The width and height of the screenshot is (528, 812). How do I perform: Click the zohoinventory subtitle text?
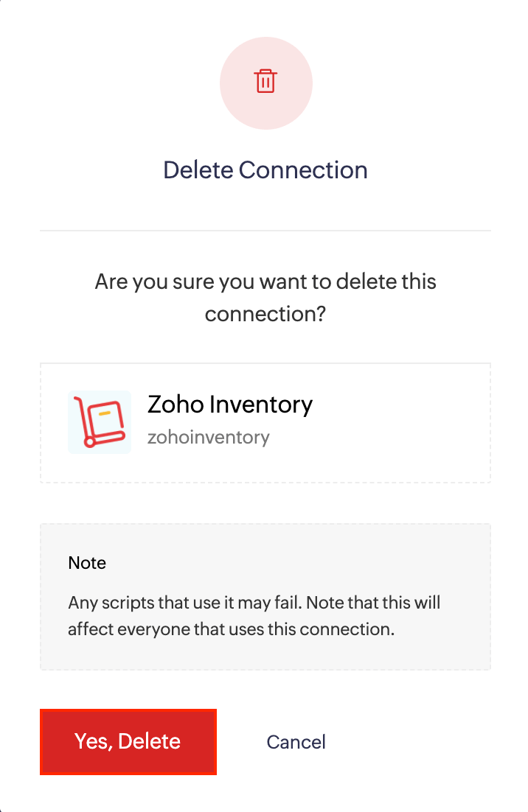click(209, 437)
